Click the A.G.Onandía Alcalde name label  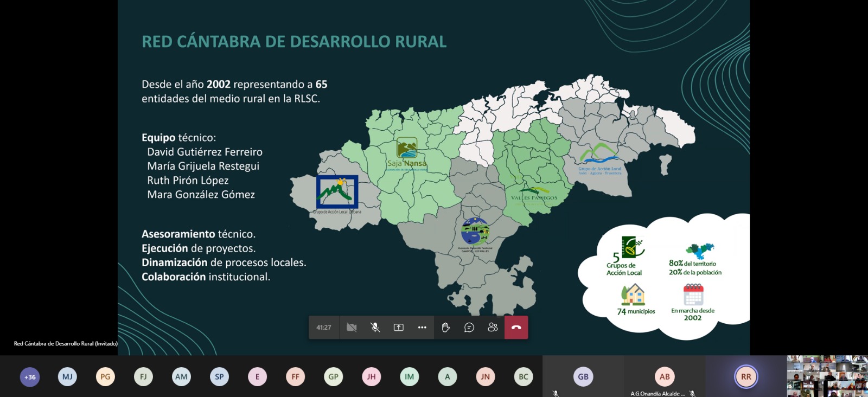657,394
